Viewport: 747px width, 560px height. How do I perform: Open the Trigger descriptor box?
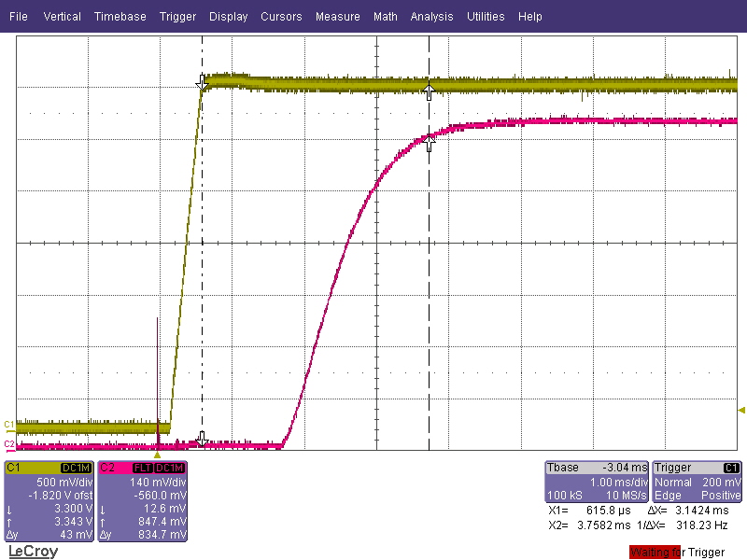697,482
